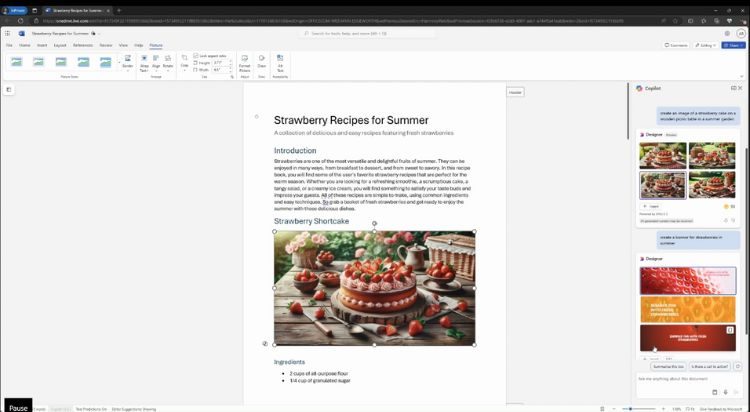
Task: Click the Share button
Action: [x=733, y=45]
